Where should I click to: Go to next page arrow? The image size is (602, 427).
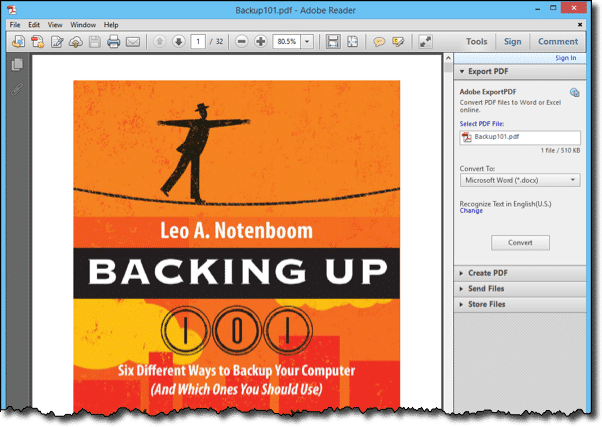179,41
